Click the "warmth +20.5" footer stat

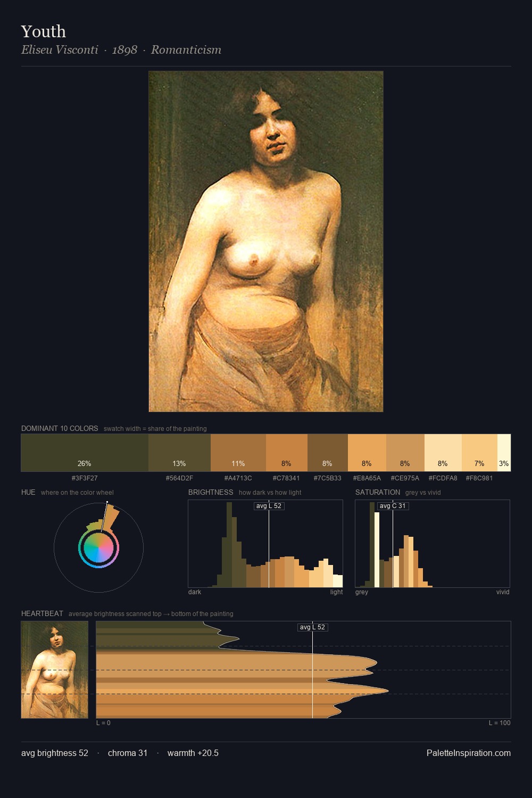[x=193, y=753]
